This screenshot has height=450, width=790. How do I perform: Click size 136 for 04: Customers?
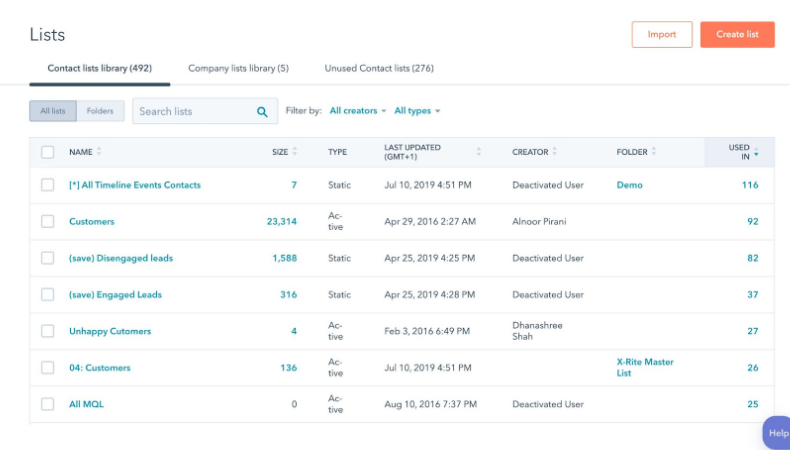click(x=289, y=367)
